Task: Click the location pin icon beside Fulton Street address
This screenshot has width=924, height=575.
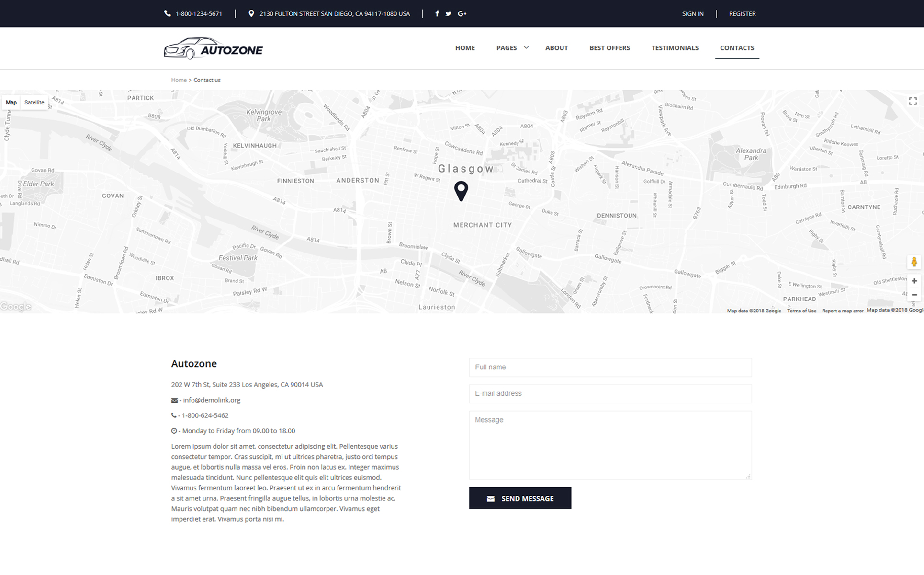Action: (251, 13)
